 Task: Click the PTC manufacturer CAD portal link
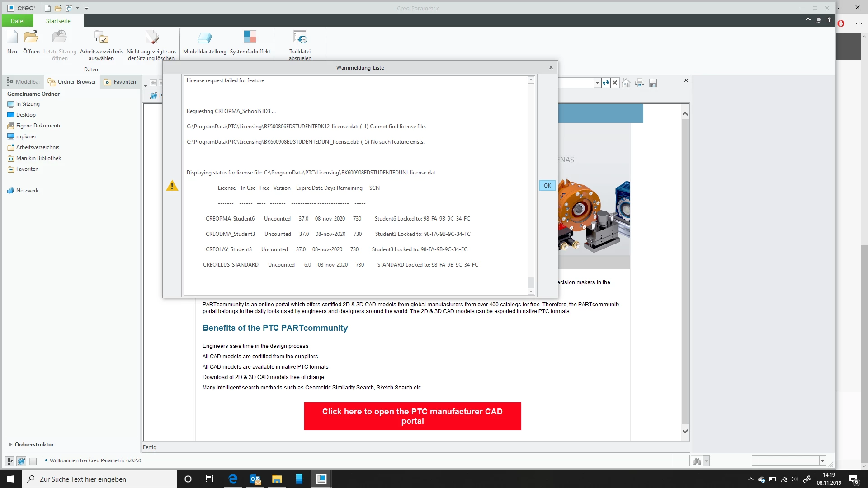(412, 416)
